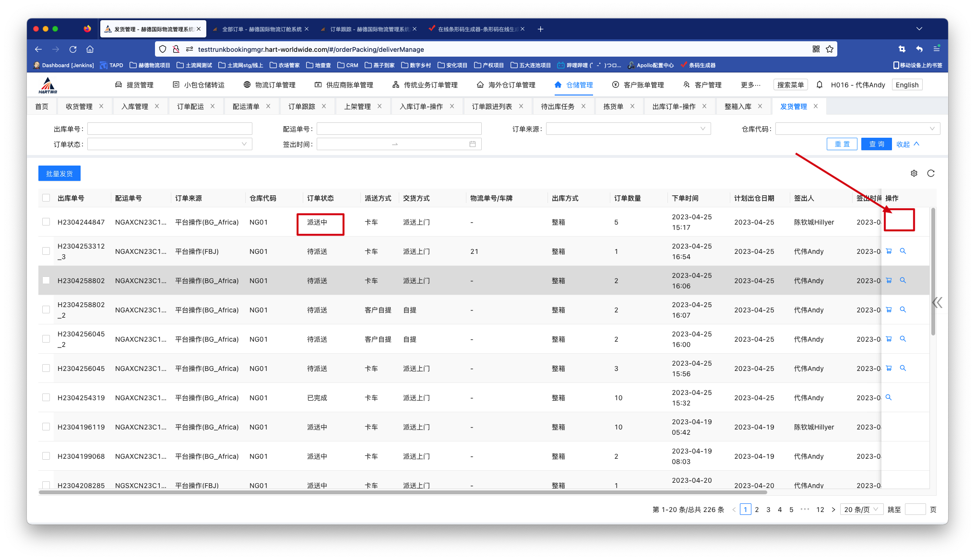Select all rows with header checkbox
The height and width of the screenshot is (560, 975).
[46, 198]
